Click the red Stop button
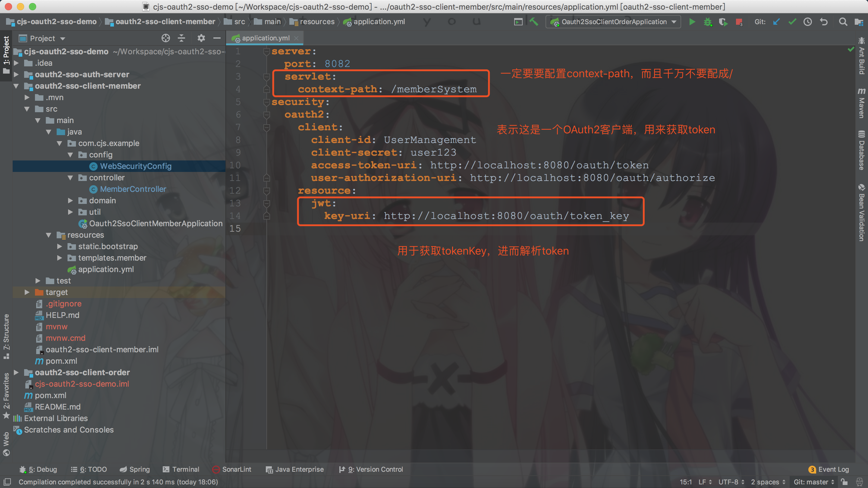868x488 pixels. (x=739, y=22)
